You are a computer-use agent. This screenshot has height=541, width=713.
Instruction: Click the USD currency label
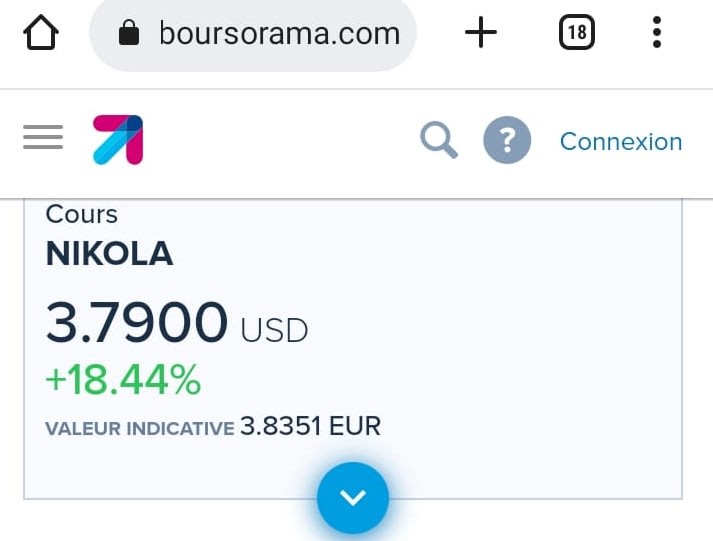tap(274, 330)
